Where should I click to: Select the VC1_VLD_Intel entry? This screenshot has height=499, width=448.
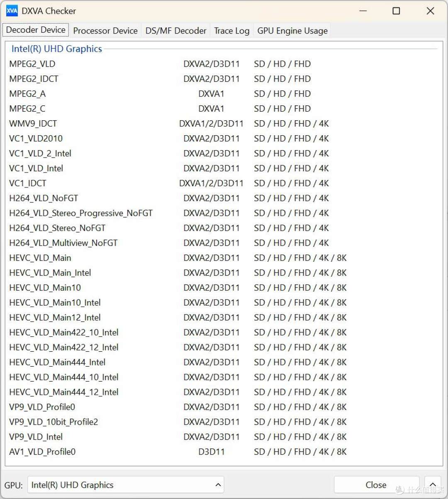(223, 168)
